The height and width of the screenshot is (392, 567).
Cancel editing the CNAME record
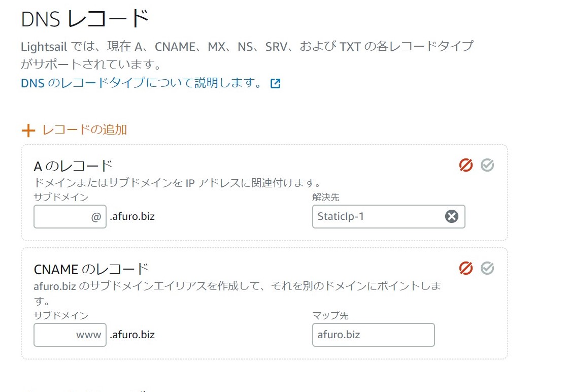(465, 268)
